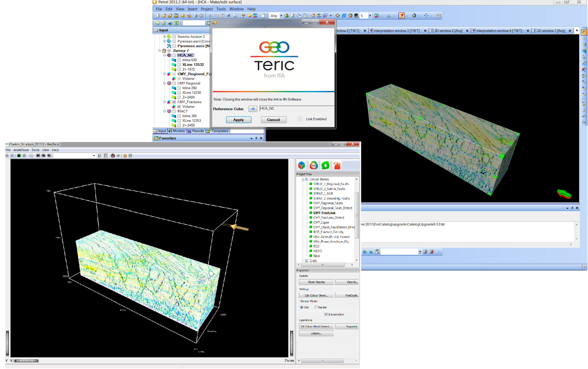Click the green hand interpretation icon
Viewport: 588px width, 369px height.
tap(325, 165)
